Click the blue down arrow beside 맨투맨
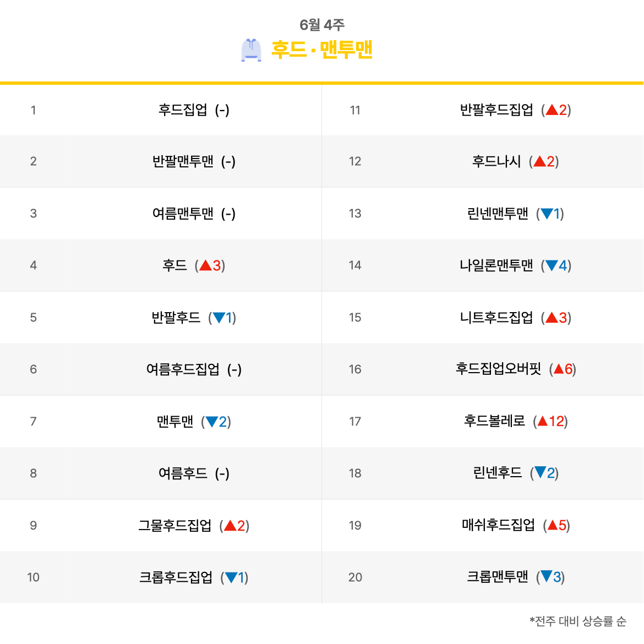The image size is (644, 644). (x=212, y=422)
